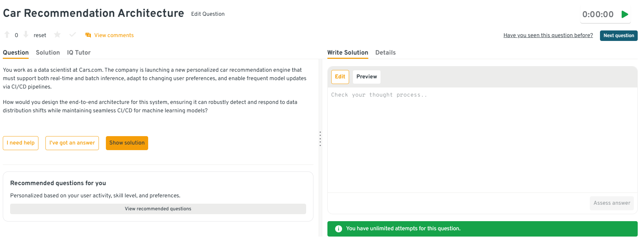Mark question completed with the checkmark icon
This screenshot has width=644, height=246.
tap(73, 35)
